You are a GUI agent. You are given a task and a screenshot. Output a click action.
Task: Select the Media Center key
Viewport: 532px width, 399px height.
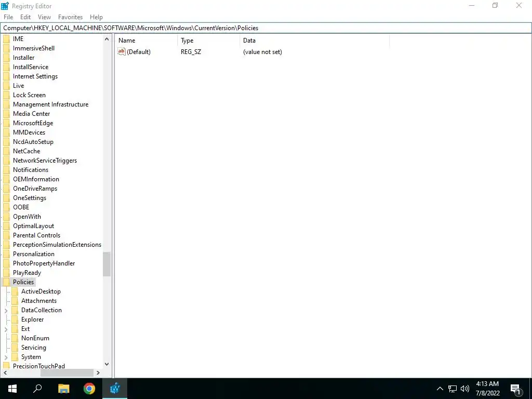[x=31, y=114]
